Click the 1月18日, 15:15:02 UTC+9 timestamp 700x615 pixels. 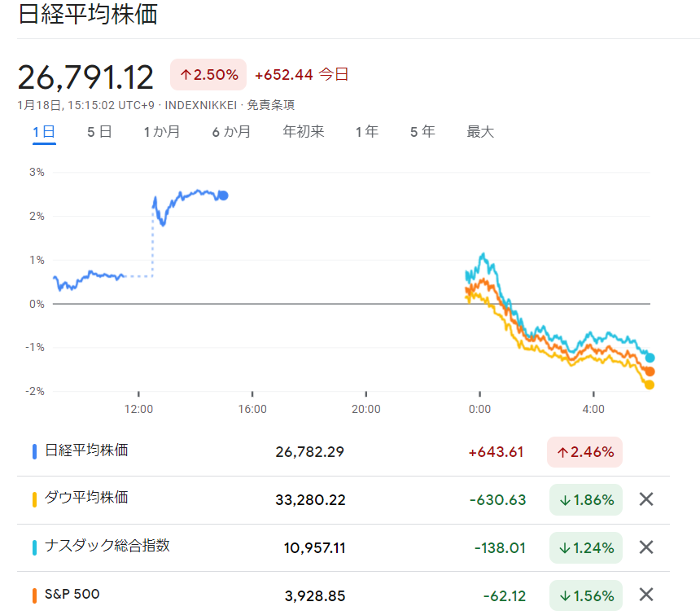point(86,105)
